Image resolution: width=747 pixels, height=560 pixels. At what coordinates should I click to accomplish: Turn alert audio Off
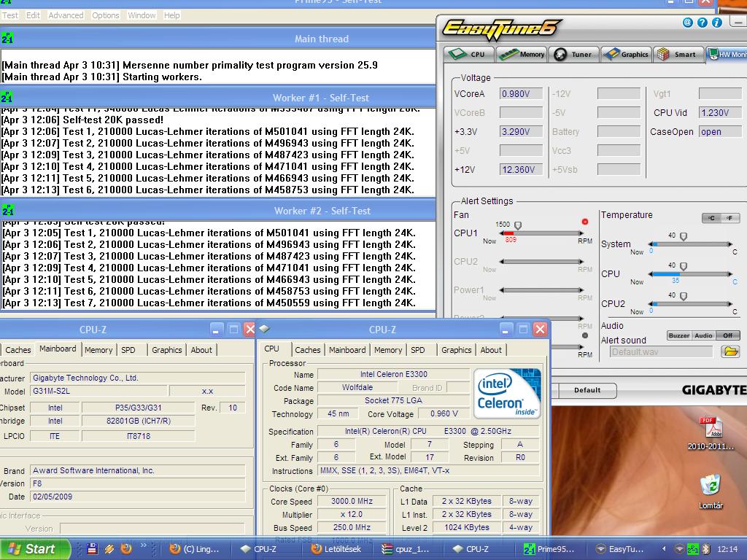(727, 335)
